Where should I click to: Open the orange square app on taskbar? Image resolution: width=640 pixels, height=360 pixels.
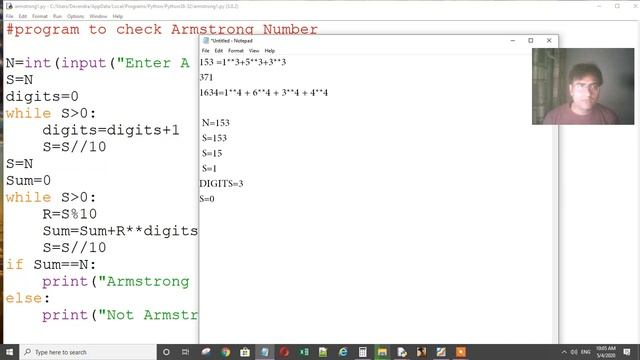tap(460, 352)
